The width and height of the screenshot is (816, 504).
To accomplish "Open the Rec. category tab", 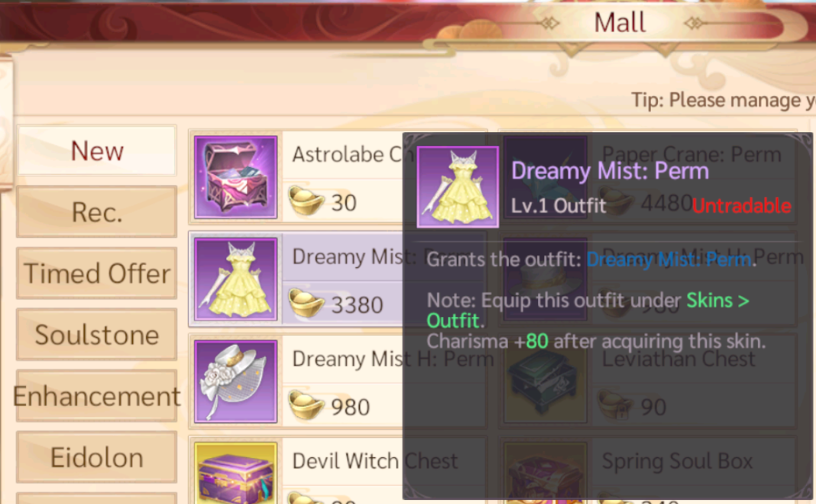I will click(x=97, y=212).
